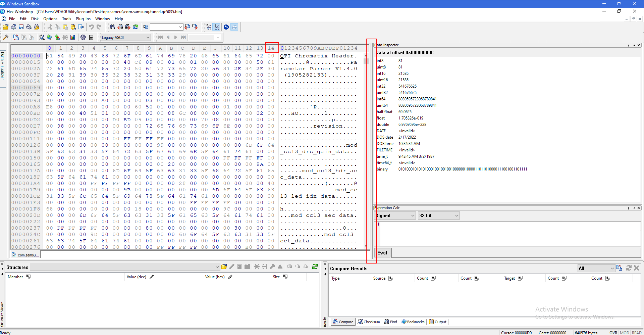
Task: Click the hex editor vertical scrollbar
Action: 366,151
